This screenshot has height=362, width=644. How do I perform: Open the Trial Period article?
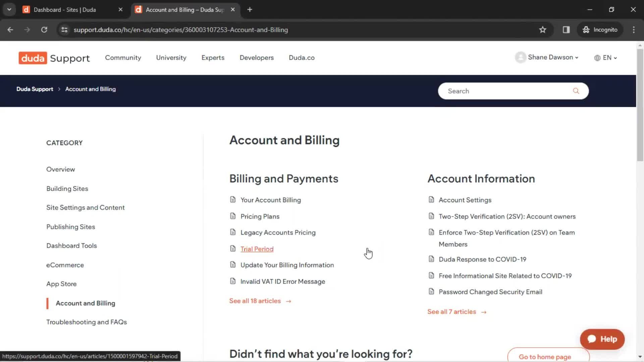pos(257,249)
